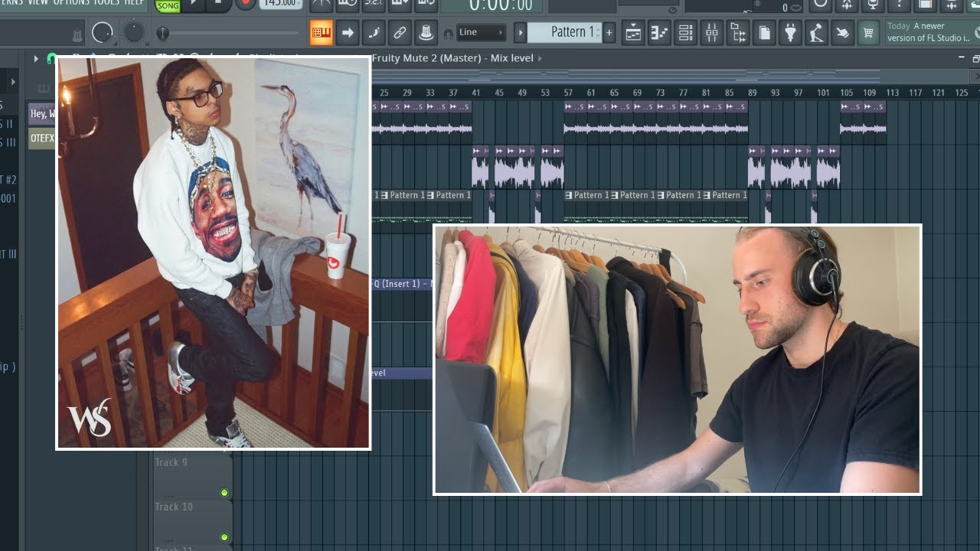Toggle typing keyboard to piano mode

(322, 33)
